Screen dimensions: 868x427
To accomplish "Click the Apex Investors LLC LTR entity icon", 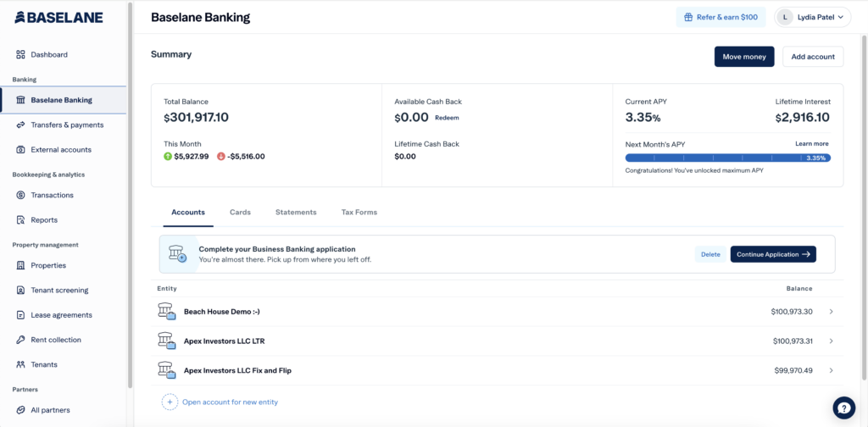I will pos(167,341).
